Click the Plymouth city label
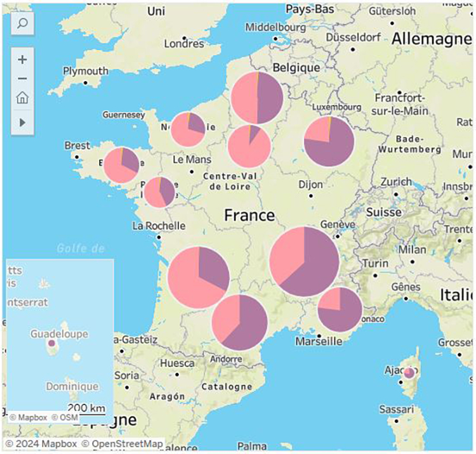The height and width of the screenshot is (454, 476). pyautogui.click(x=86, y=72)
